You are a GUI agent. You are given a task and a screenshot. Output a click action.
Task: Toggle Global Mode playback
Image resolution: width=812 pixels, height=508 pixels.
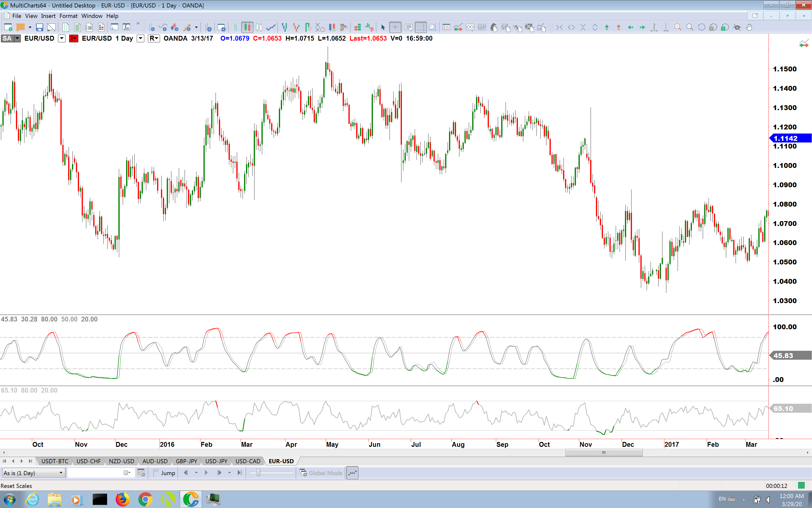(321, 473)
